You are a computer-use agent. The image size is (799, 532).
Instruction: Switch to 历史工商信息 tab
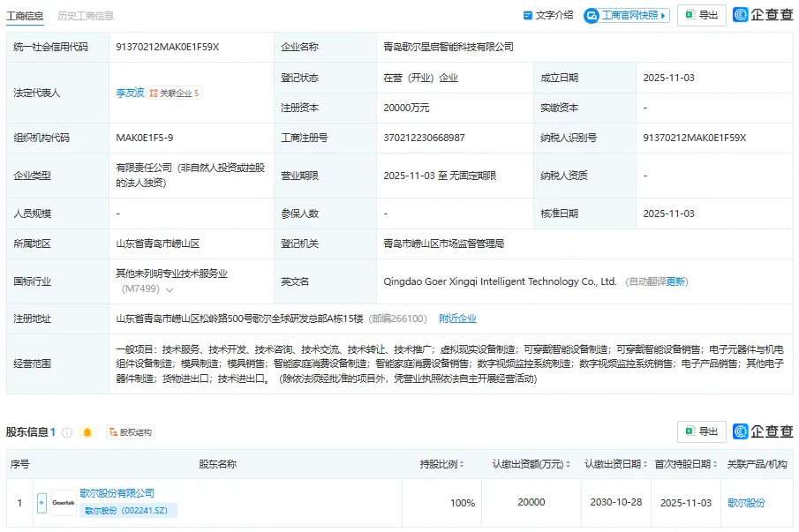point(86,16)
